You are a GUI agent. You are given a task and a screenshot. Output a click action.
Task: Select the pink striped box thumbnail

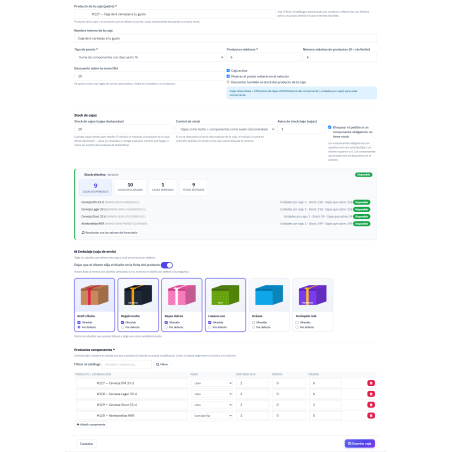pos(182,295)
